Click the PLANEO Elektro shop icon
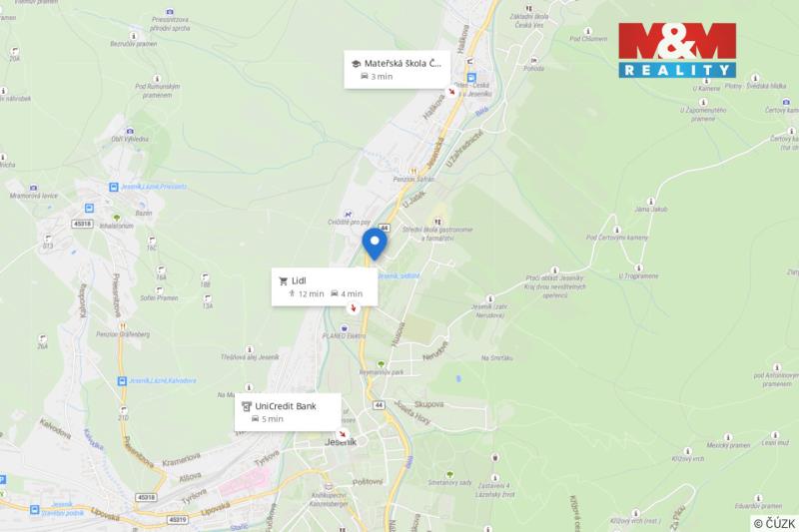The image size is (799, 532). point(344,327)
